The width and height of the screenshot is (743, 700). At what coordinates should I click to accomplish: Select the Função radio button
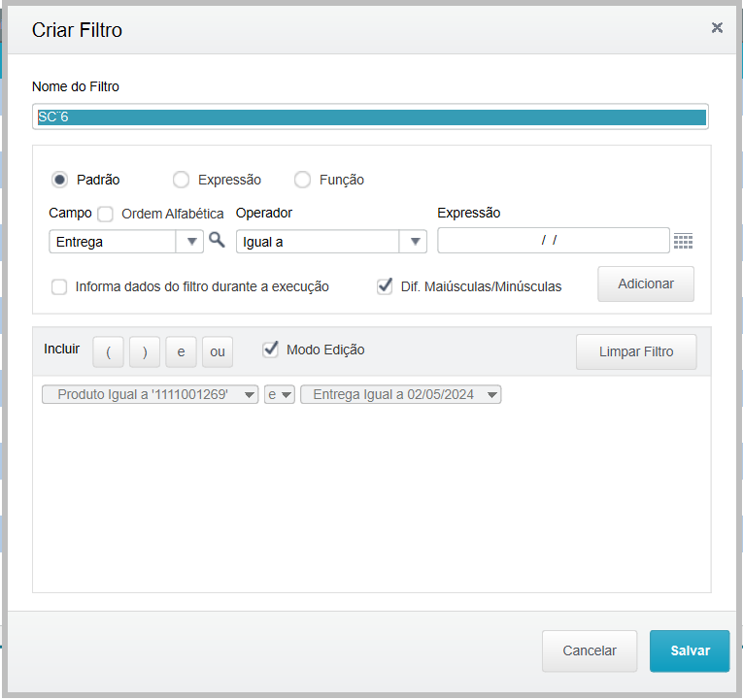(x=302, y=180)
